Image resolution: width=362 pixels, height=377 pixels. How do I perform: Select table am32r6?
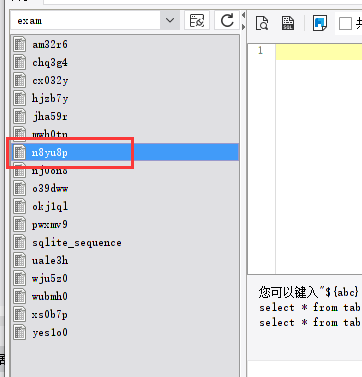click(125, 44)
